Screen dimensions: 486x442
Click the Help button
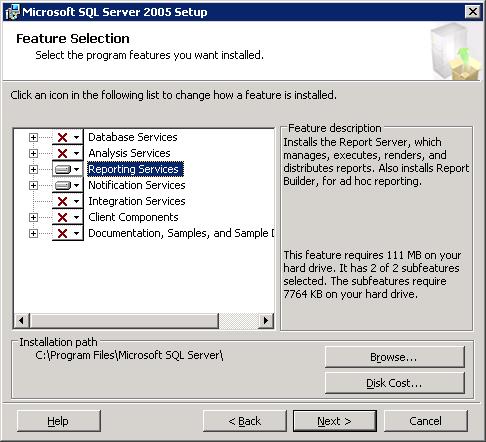tap(58, 421)
